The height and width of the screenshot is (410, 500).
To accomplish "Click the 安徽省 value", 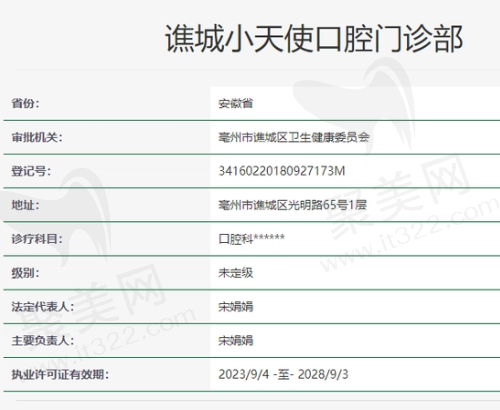I will click(236, 103).
